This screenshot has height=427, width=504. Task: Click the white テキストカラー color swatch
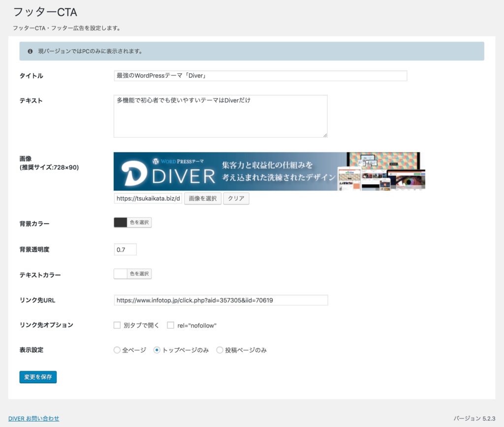121,274
